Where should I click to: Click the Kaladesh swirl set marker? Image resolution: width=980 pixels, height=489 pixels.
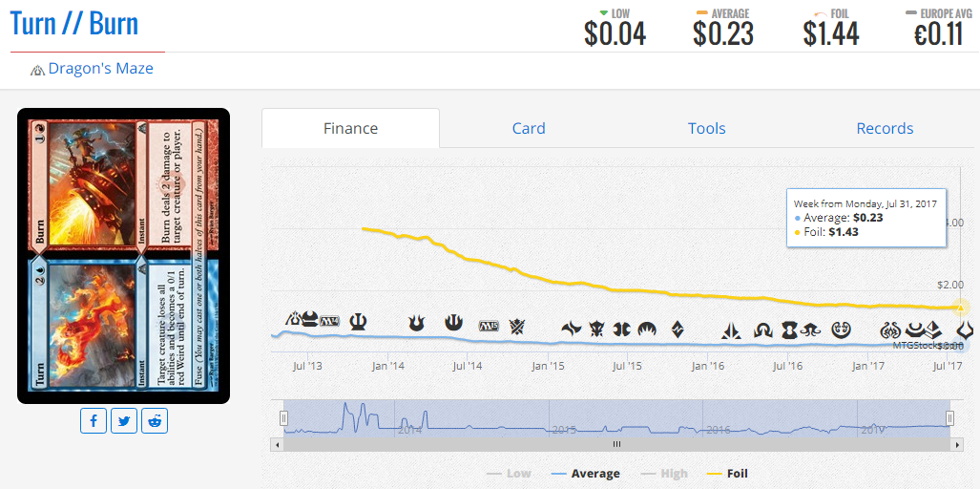point(843,329)
